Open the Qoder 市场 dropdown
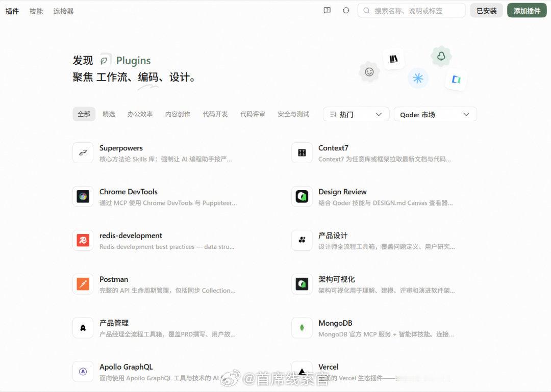 435,114
